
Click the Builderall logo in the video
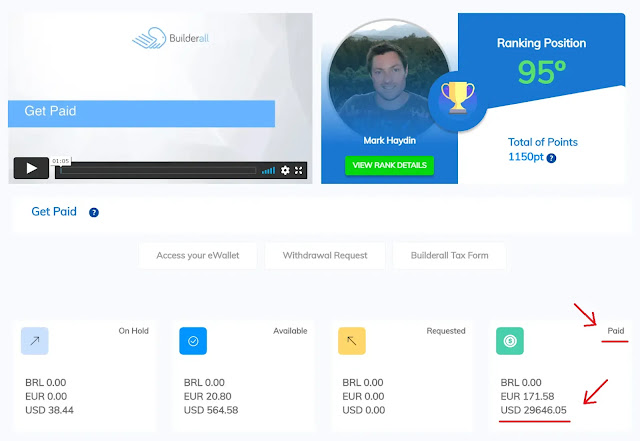tap(171, 38)
